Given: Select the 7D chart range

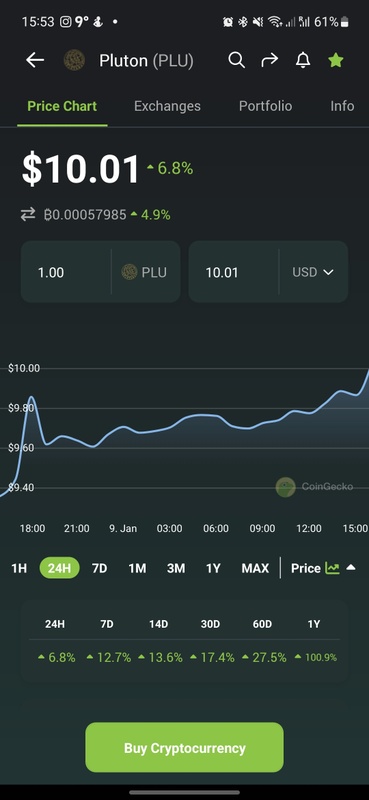Looking at the screenshot, I should (100, 568).
